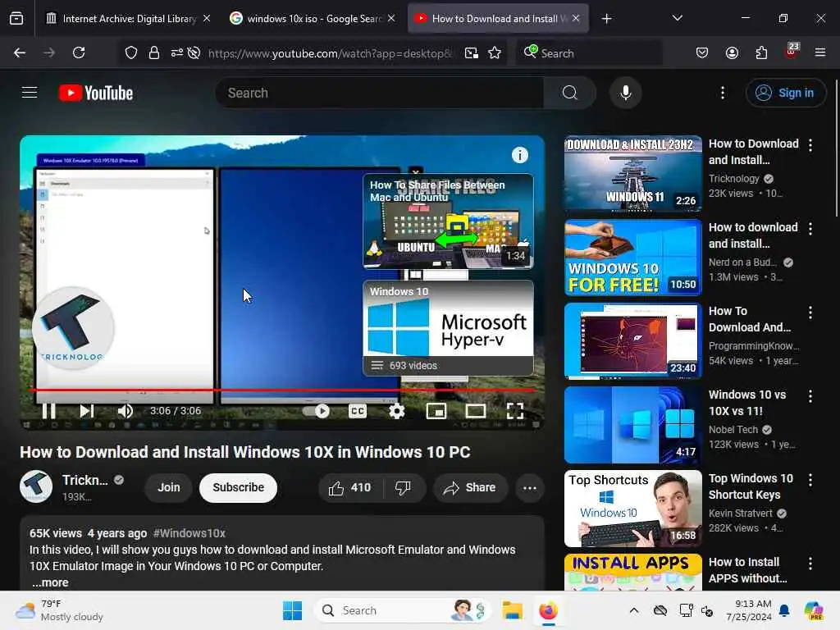This screenshot has width=840, height=630.
Task: Mute the video volume
Action: (x=125, y=411)
